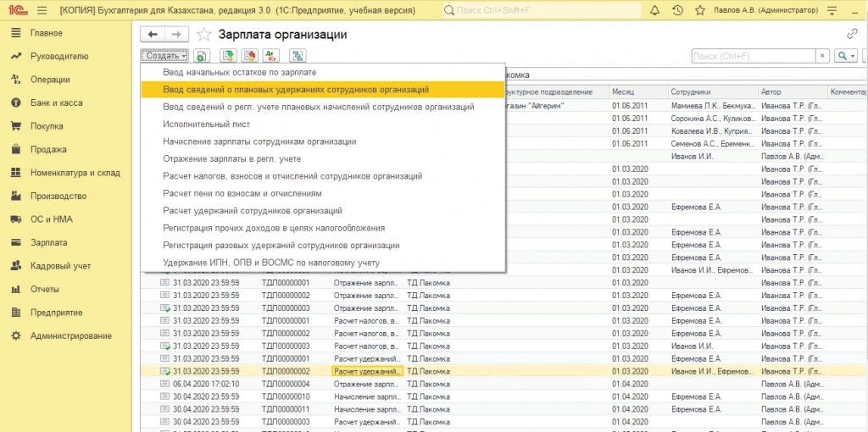Screen dimensions: 868x432
Task: Choose Ввод начальных остатков по зарплате
Action: tap(323, 72)
